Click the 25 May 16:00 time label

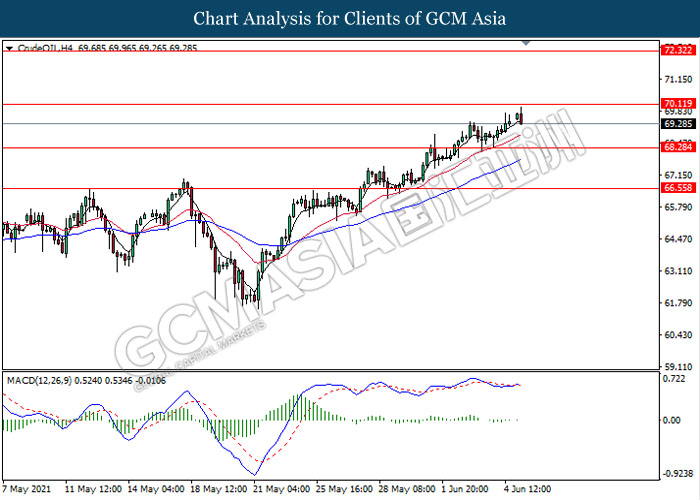(x=344, y=489)
